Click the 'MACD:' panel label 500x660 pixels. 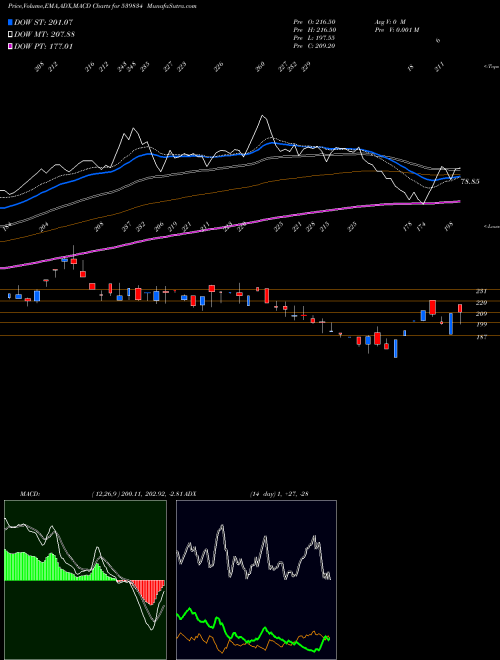30,494
